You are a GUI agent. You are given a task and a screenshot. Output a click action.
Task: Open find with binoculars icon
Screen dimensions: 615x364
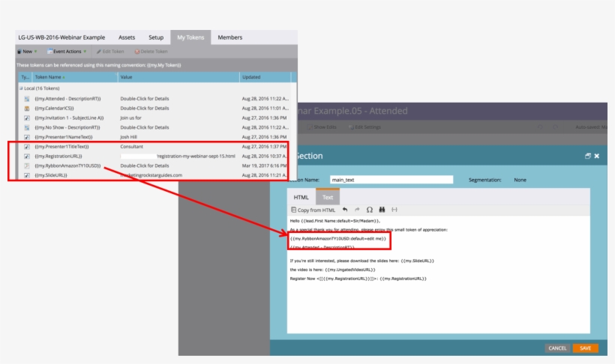pyautogui.click(x=382, y=210)
